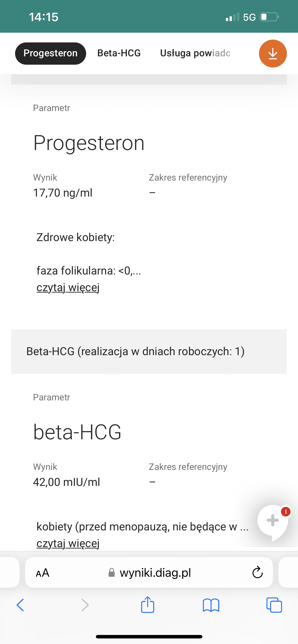The image size is (298, 644).
Task: Show all open Safari tabs
Action: coord(274,605)
